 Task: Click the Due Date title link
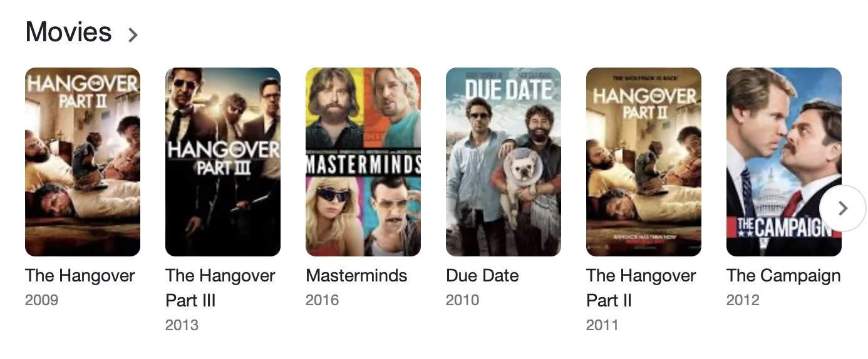tap(482, 276)
